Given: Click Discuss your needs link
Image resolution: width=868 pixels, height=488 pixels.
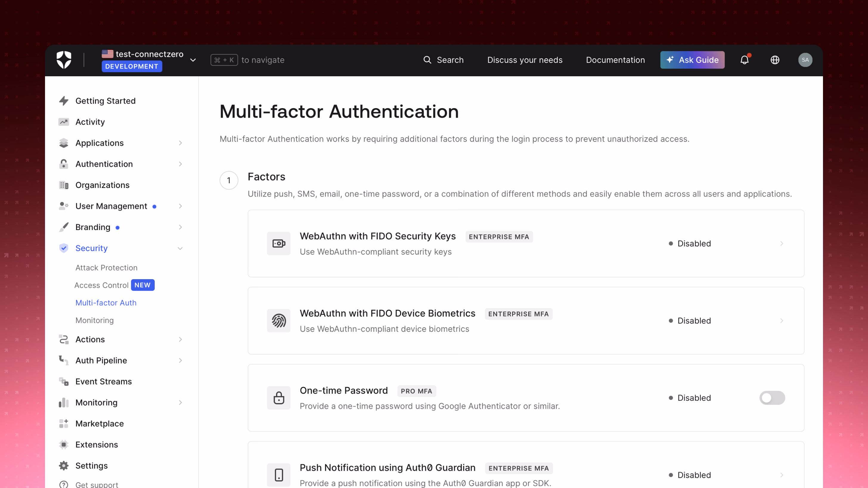Looking at the screenshot, I should coord(525,60).
